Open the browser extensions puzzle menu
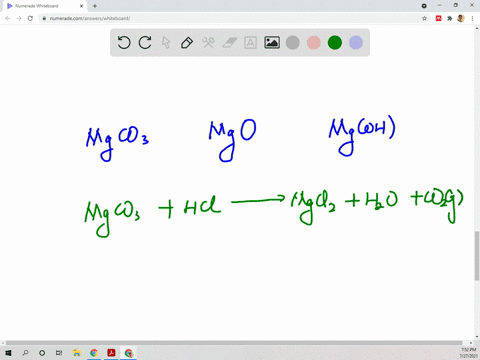Screen dimensions: 480x360 point(450,18)
